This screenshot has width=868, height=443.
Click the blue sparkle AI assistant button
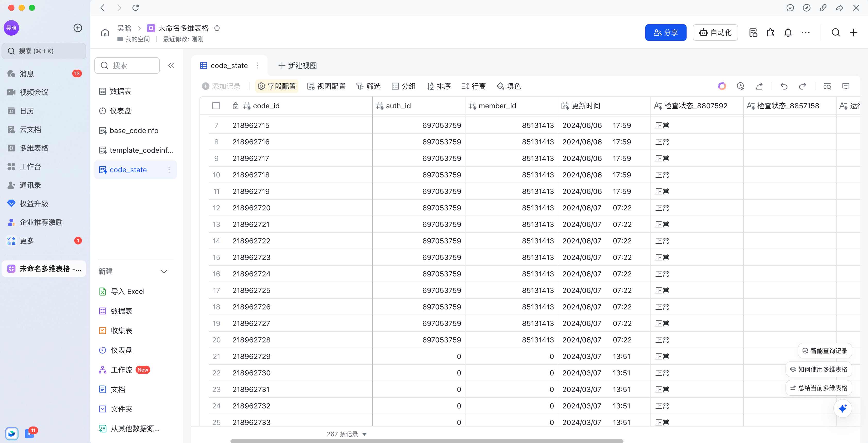[x=843, y=408]
